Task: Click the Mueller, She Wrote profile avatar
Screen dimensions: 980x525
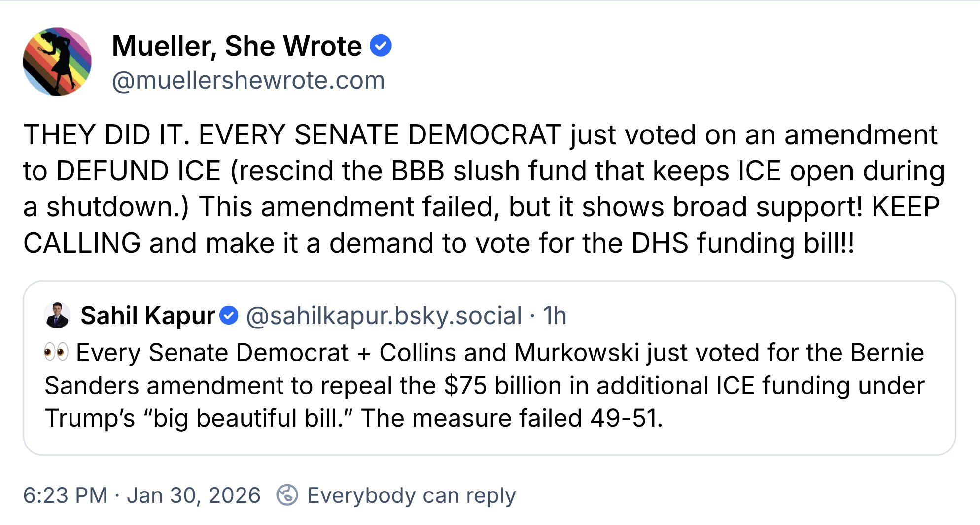Action: click(57, 62)
